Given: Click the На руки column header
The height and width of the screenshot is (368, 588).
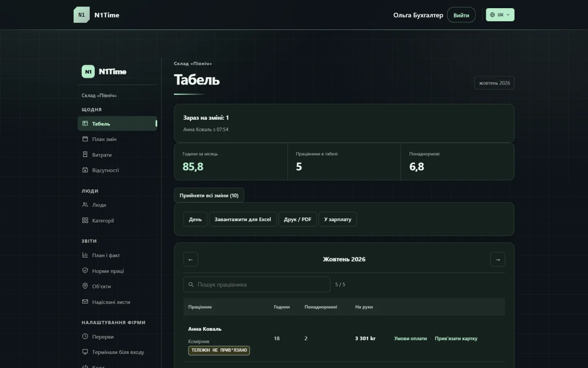Looking at the screenshot, I should pyautogui.click(x=364, y=307).
